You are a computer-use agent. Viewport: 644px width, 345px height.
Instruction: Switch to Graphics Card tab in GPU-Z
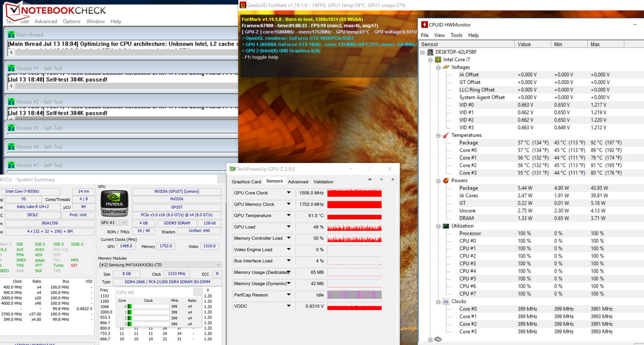(x=246, y=182)
